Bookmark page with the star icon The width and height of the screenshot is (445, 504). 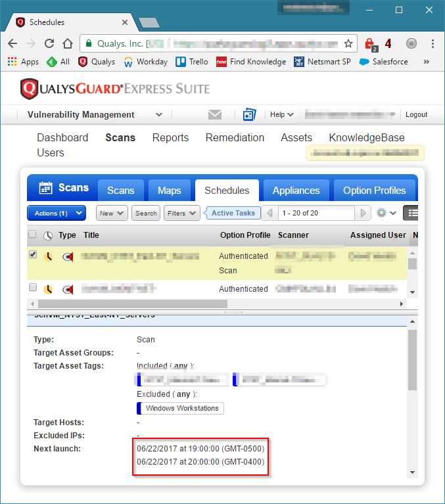(x=348, y=44)
